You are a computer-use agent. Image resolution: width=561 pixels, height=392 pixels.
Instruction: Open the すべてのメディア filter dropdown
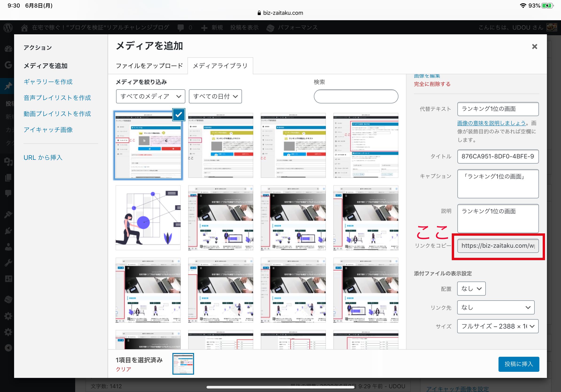[x=151, y=96]
